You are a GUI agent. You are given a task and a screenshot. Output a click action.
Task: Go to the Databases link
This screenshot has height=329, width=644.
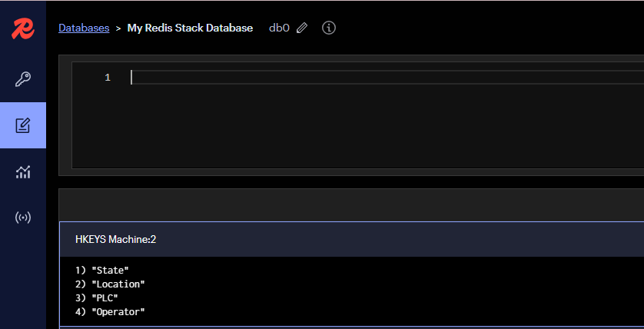[84, 28]
